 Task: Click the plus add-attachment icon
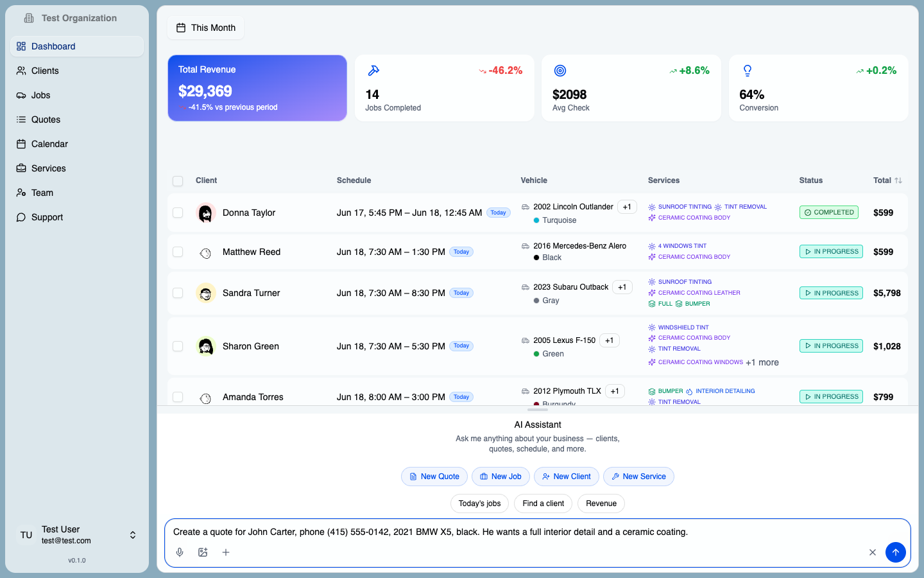[x=226, y=552]
